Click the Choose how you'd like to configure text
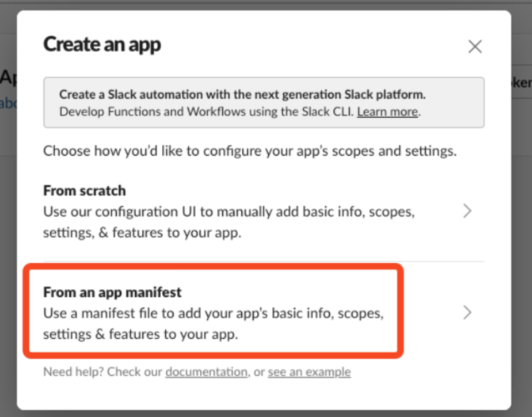532x417 pixels. pos(249,151)
